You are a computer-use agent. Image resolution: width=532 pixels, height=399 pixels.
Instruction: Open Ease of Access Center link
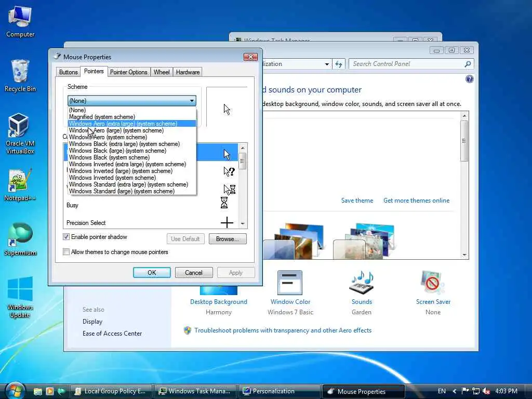coord(112,333)
